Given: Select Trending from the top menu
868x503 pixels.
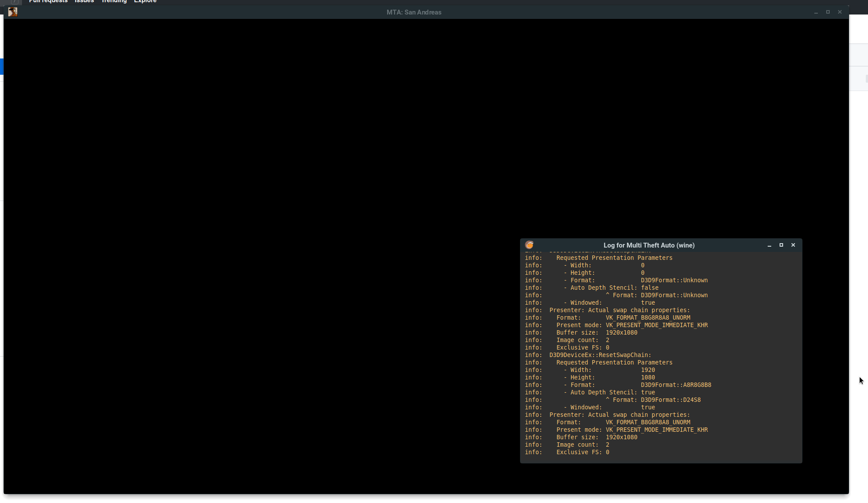Looking at the screenshot, I should click(x=114, y=1).
